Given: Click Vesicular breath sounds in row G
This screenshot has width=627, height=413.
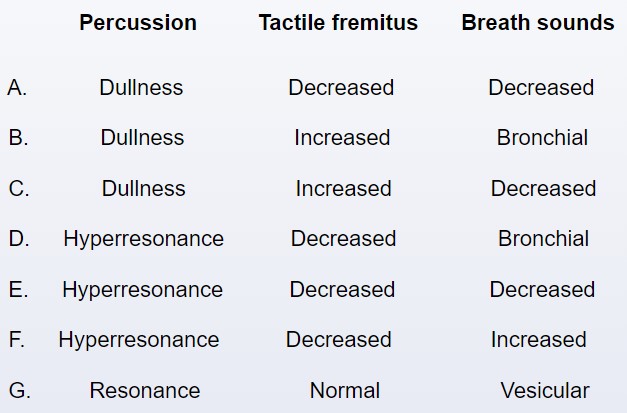Looking at the screenshot, I should pyautogui.click(x=545, y=391).
